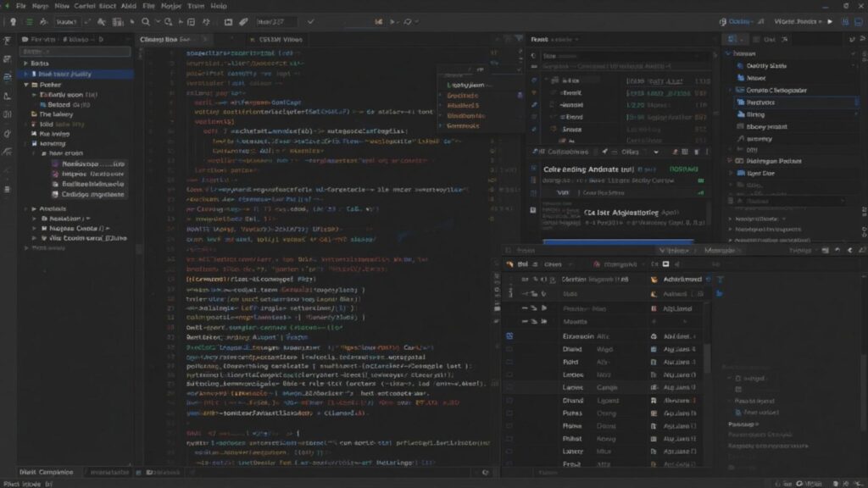Switch to the CSS3 Video editor tab
The height and width of the screenshot is (488, 868).
click(280, 39)
